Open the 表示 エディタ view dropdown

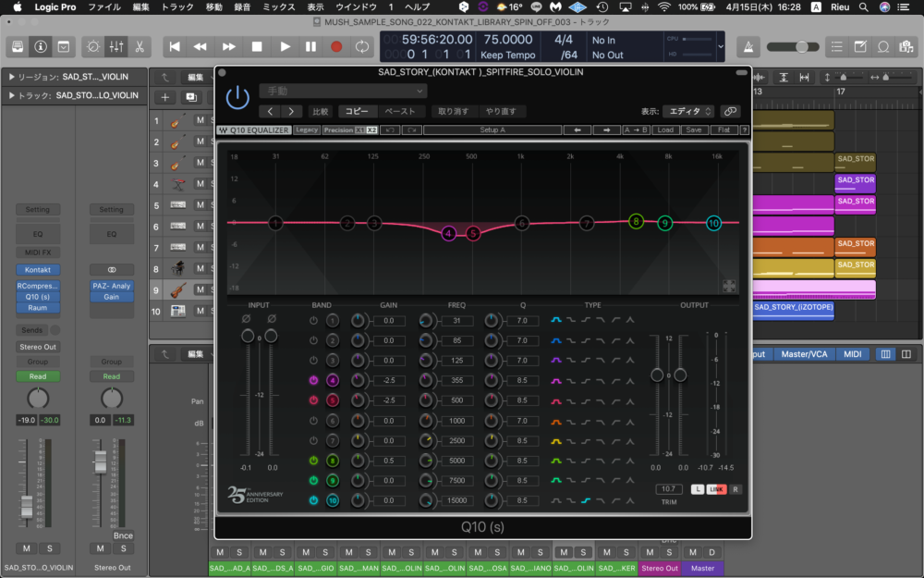point(687,111)
